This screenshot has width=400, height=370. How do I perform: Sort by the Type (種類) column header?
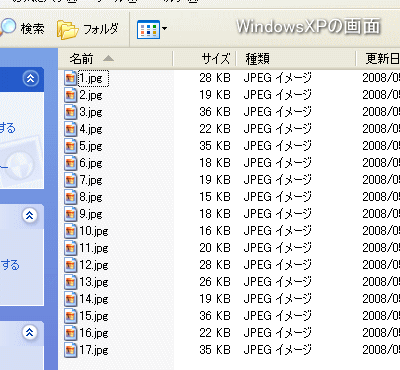(295, 59)
